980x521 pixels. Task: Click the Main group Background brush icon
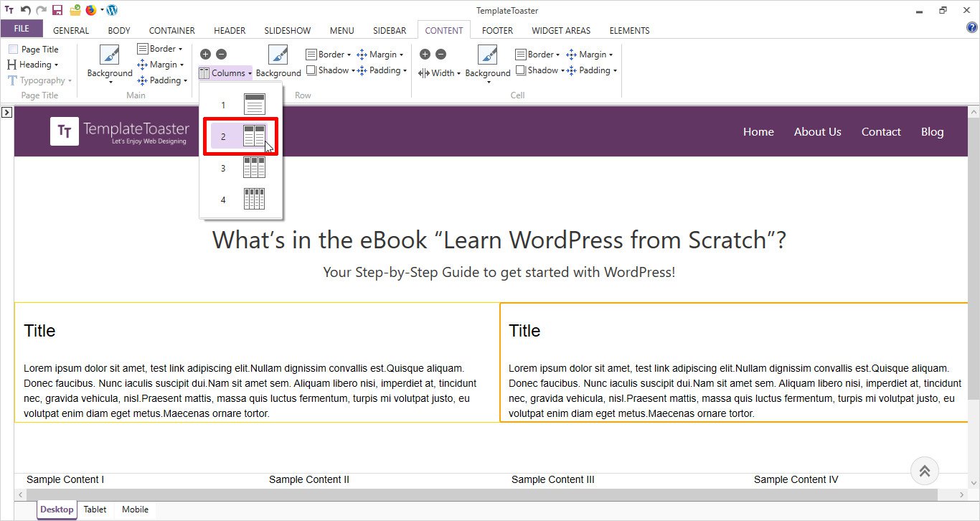coord(110,55)
